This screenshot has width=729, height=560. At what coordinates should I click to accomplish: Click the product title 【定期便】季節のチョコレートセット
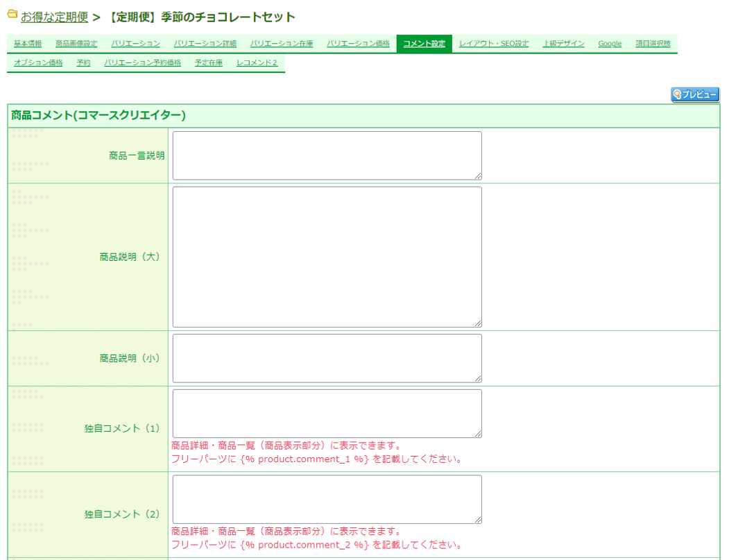(x=201, y=17)
